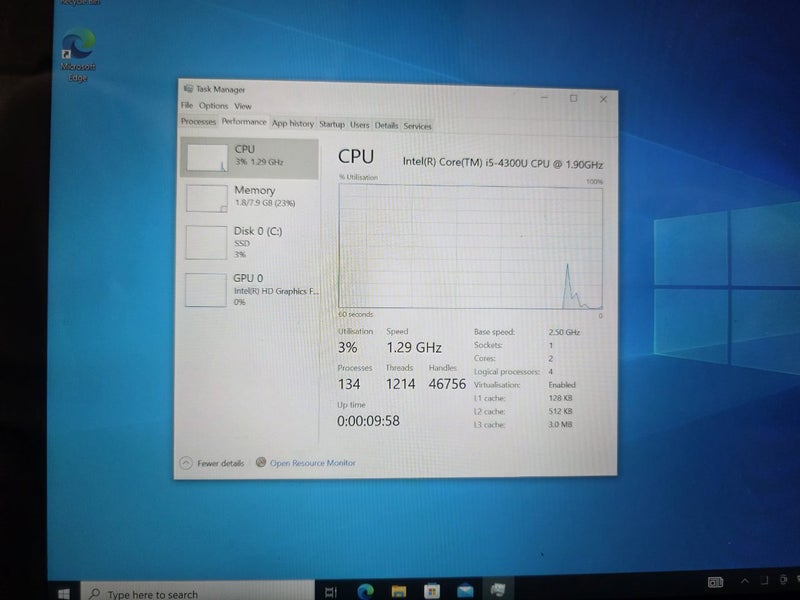The width and height of the screenshot is (800, 600).
Task: Open File Explorer from the taskbar
Action: coord(397,591)
